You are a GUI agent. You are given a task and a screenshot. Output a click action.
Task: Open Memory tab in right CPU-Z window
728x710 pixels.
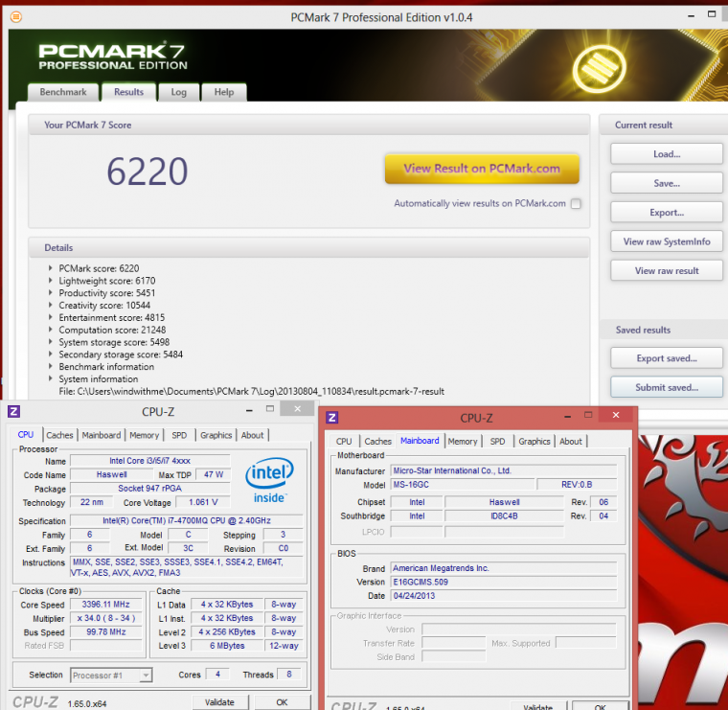(x=463, y=441)
